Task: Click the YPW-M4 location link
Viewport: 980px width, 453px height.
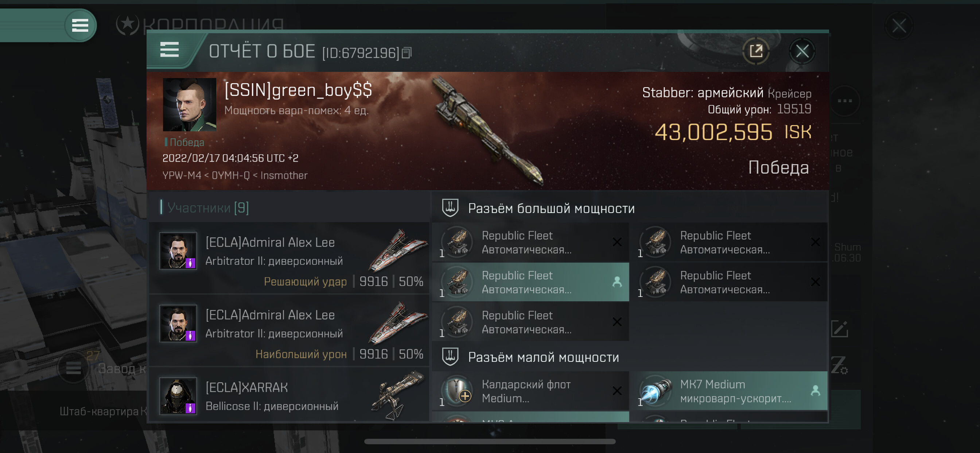Action: (x=182, y=175)
